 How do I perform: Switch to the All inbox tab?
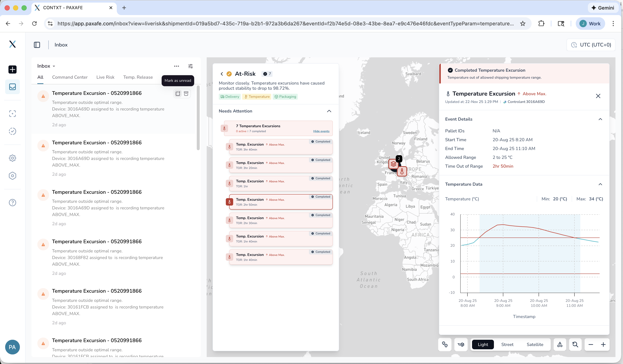[x=40, y=77]
